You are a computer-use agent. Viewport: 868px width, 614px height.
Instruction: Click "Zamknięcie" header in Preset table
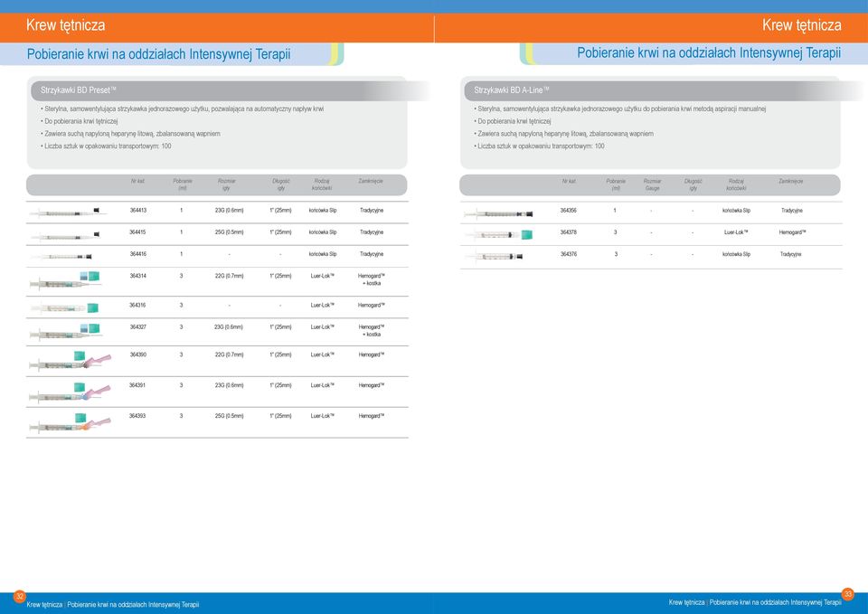[x=371, y=181]
